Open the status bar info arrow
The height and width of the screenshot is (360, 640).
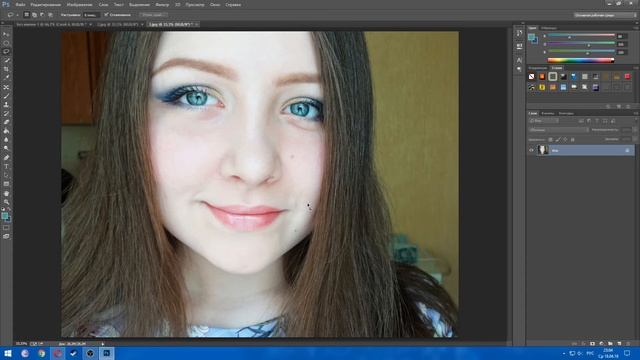point(102,344)
